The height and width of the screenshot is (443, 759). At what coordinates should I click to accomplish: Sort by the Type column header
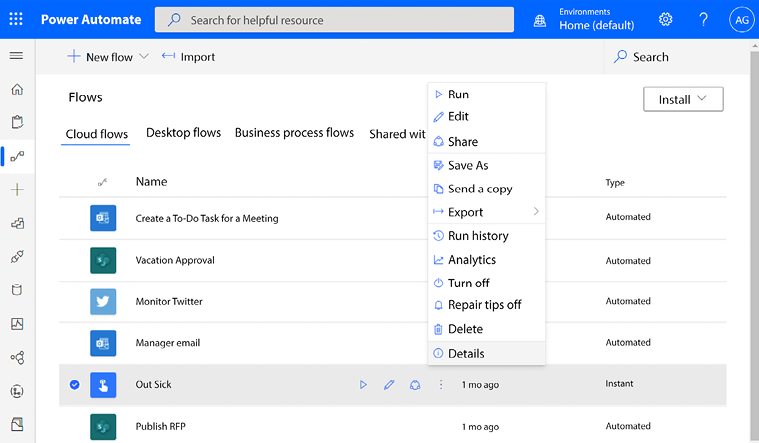tap(615, 183)
